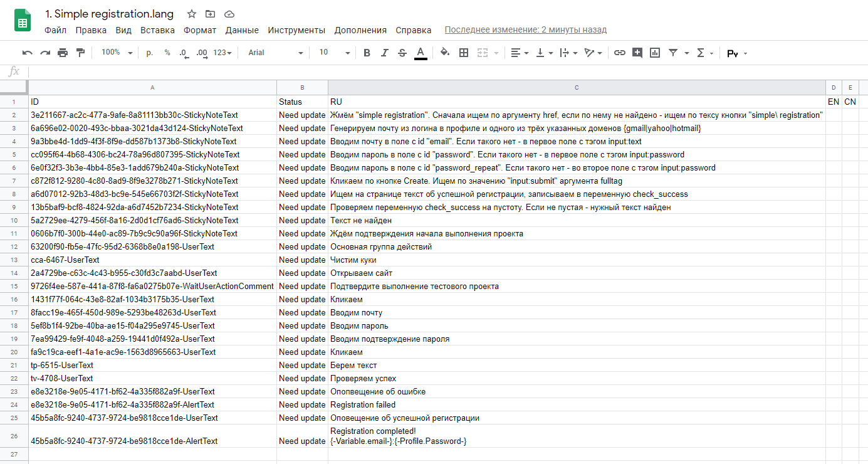Viewport: 868px width, 464px height.
Task: Open the Файл menu
Action: (55, 30)
